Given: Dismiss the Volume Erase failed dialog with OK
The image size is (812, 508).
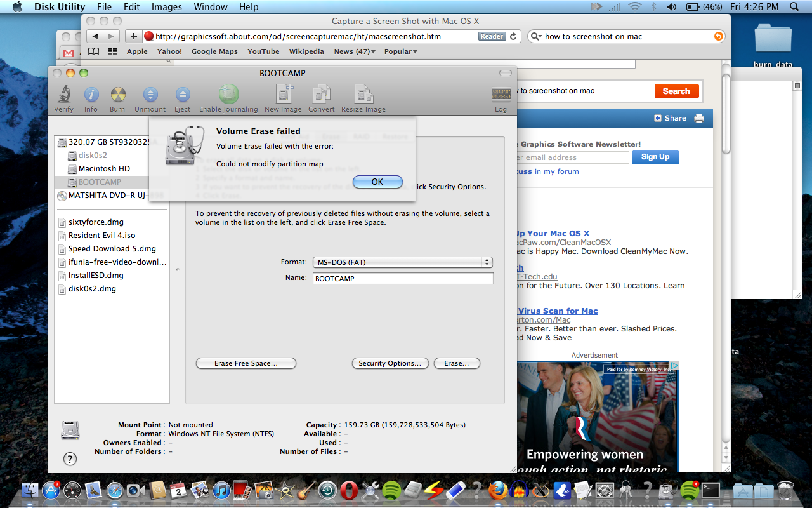Looking at the screenshot, I should click(377, 182).
